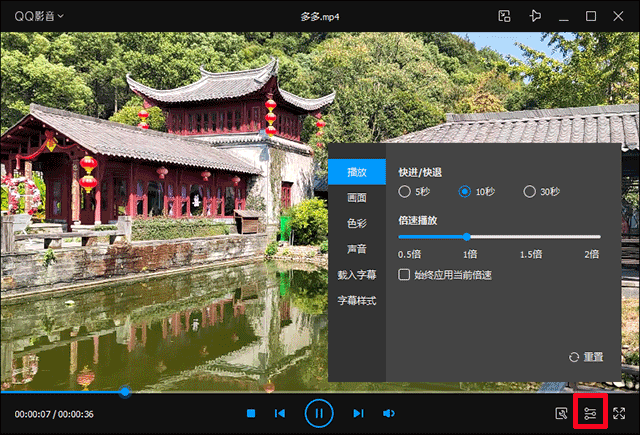
Task: Select the 5秒 seek option
Action: (405, 191)
